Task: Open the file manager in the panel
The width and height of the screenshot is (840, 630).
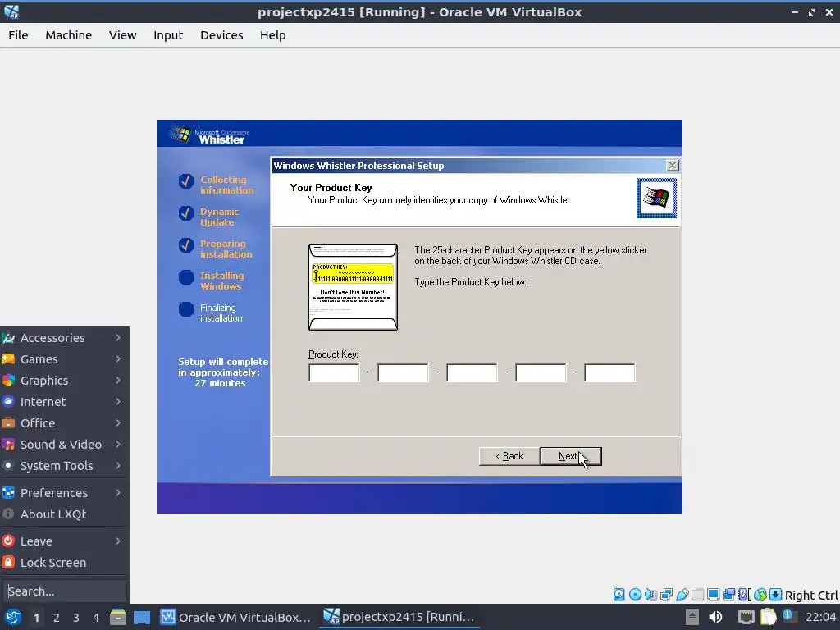Action: 117,617
